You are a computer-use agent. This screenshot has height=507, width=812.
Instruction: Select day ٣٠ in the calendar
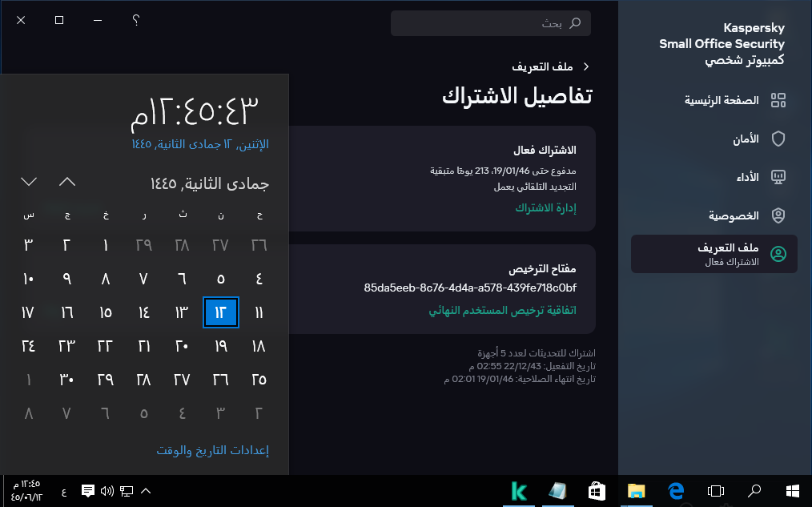click(x=66, y=380)
